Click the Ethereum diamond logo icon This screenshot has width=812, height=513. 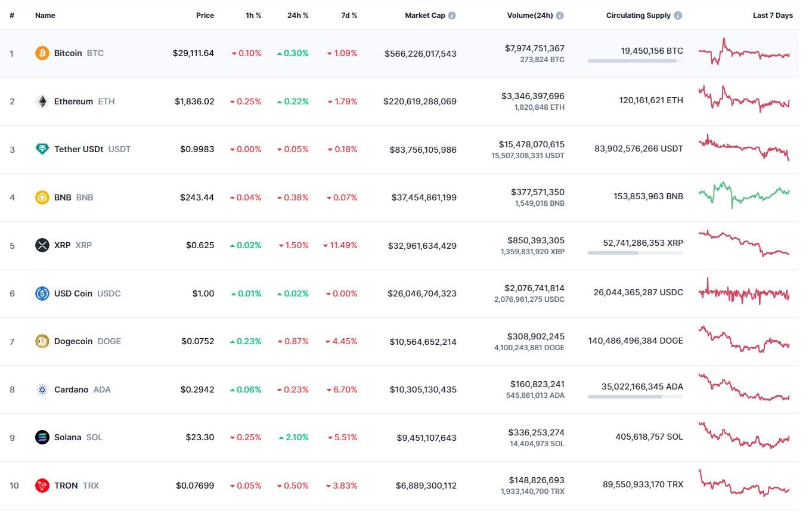tap(42, 101)
